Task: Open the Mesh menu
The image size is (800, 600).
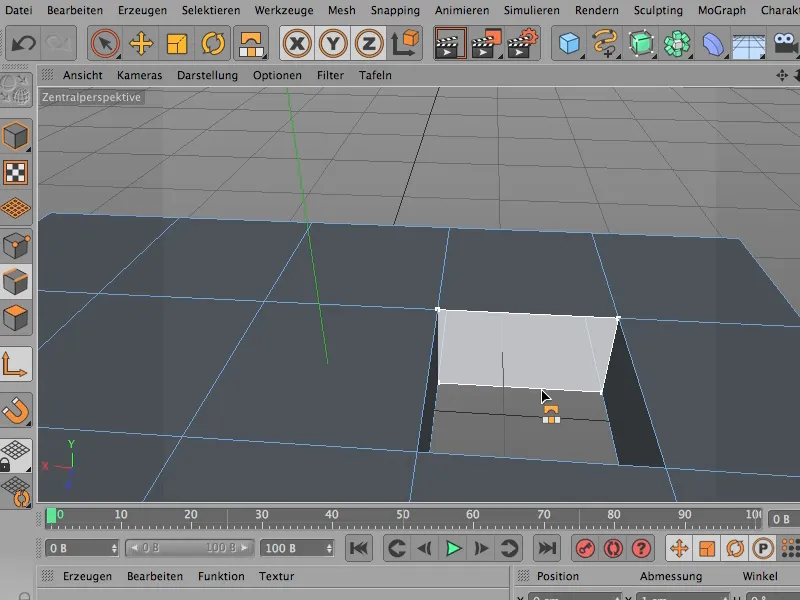Action: click(x=341, y=10)
